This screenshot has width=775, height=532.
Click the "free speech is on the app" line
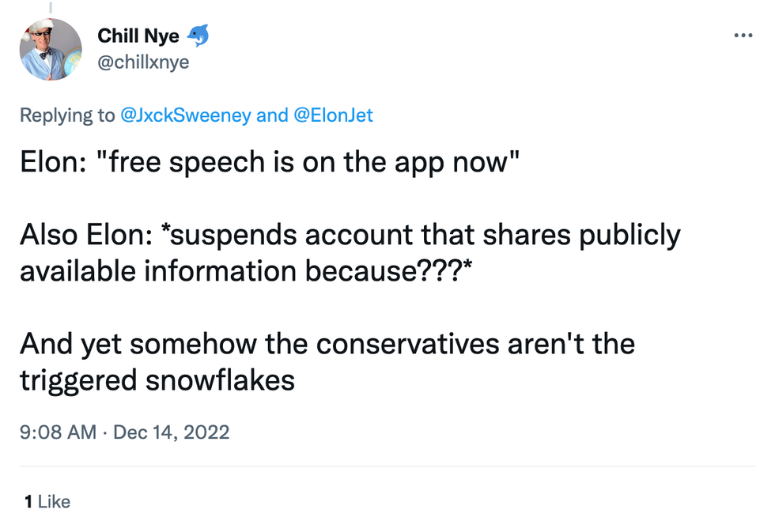tap(269, 162)
